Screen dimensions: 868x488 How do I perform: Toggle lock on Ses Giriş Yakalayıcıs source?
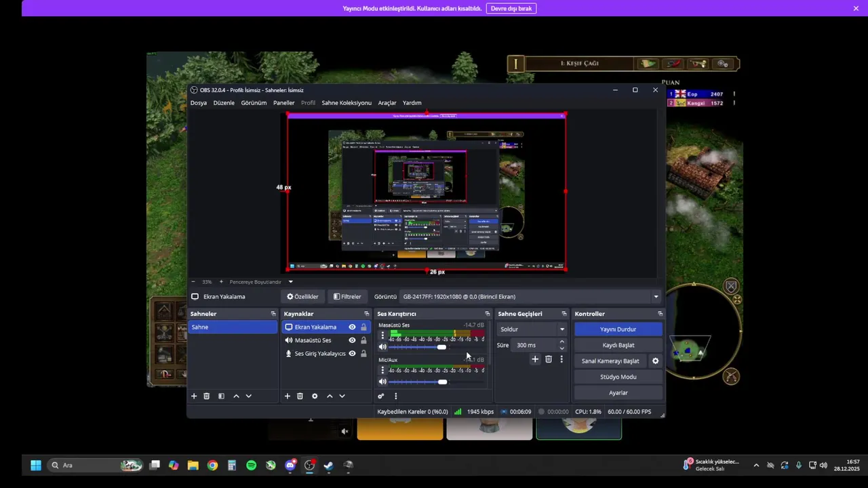click(x=363, y=354)
